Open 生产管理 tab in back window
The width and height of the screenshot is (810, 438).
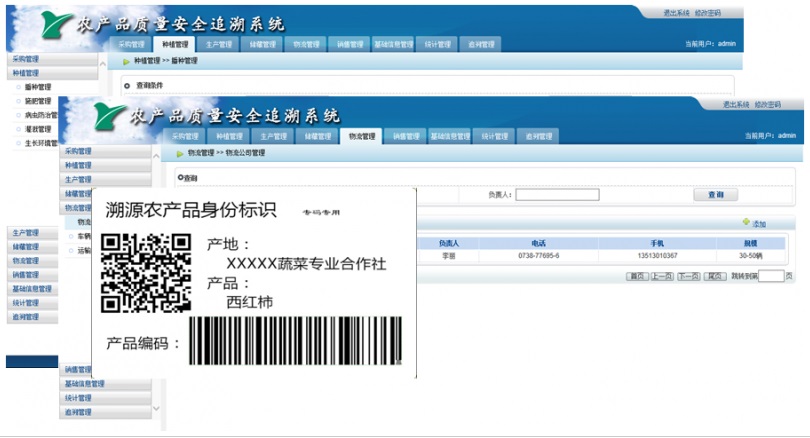(219, 44)
